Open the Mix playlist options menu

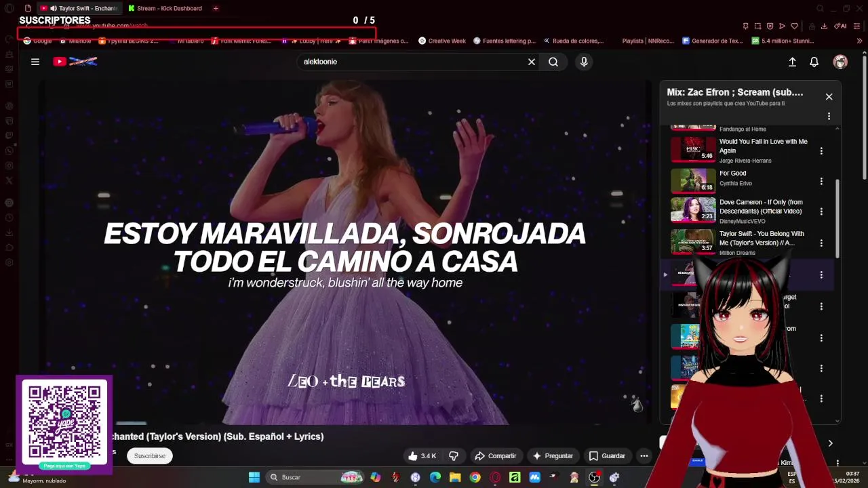pyautogui.click(x=829, y=117)
